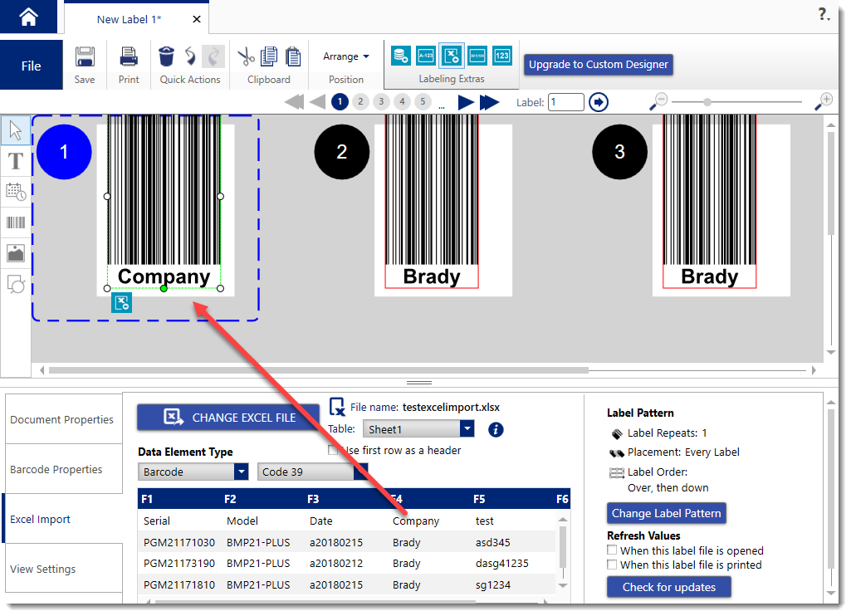Select the A-123 Labeling Extras icon
Image resolution: width=851 pixels, height=616 pixels.
point(426,56)
